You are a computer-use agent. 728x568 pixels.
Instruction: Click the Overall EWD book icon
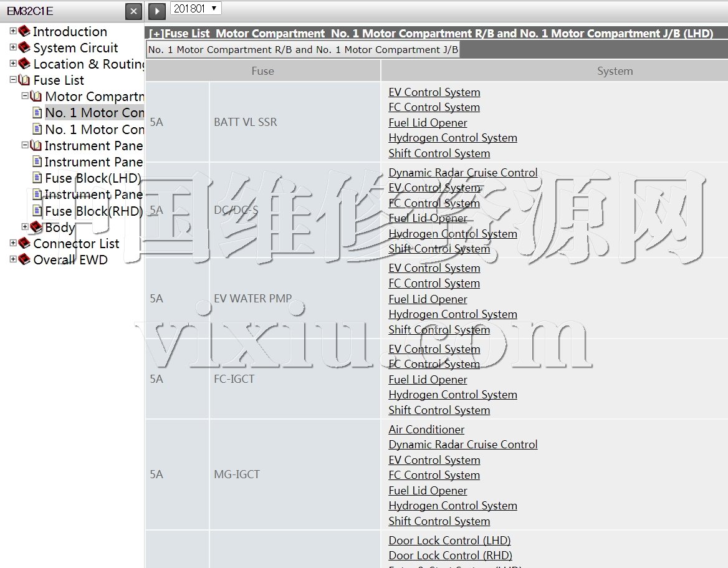coord(24,259)
